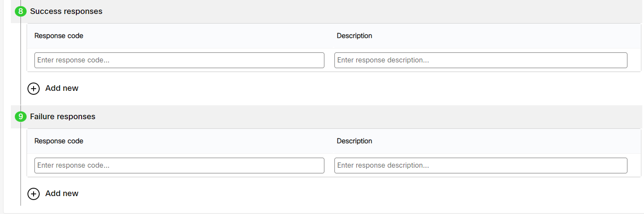Click the plus circle icon under Success responses
The width and height of the screenshot is (644, 214).
[34, 89]
